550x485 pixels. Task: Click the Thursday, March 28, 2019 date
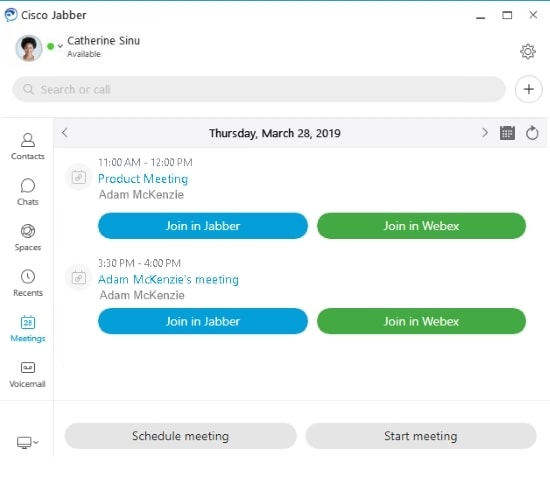point(275,133)
